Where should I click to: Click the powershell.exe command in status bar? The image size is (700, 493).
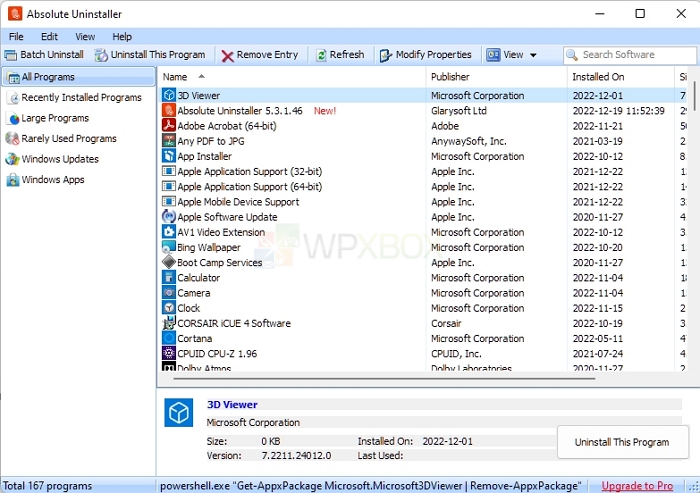tap(371, 486)
